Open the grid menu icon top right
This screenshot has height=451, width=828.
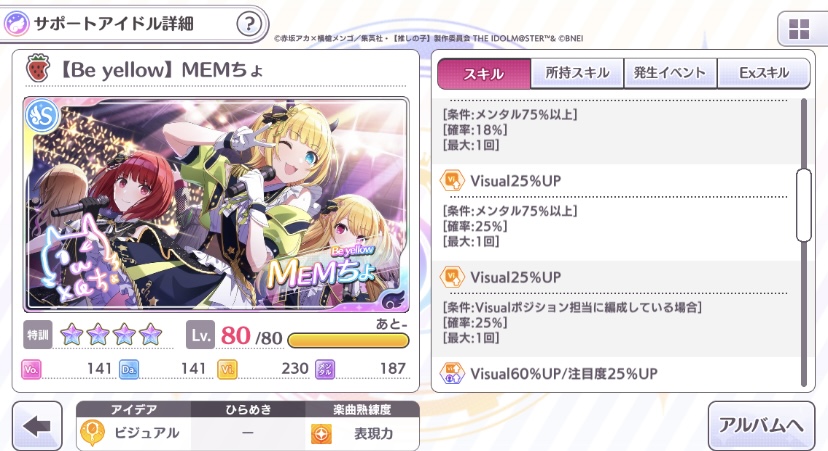point(799,30)
